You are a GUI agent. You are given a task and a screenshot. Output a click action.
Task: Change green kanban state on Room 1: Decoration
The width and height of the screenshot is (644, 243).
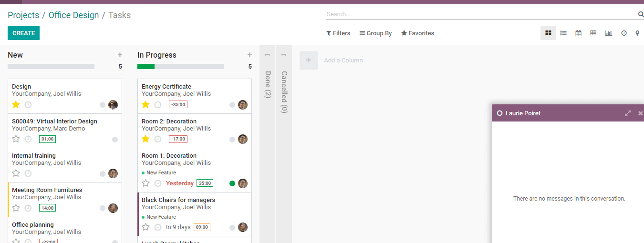(x=232, y=183)
